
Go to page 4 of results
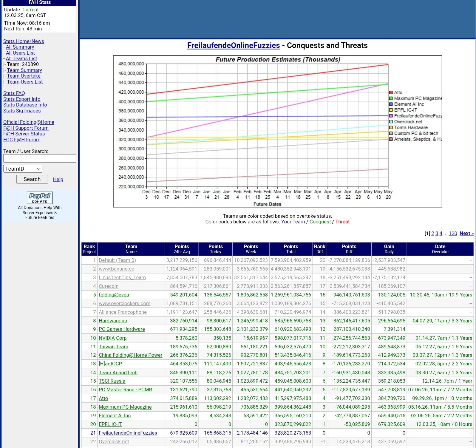click(441, 233)
